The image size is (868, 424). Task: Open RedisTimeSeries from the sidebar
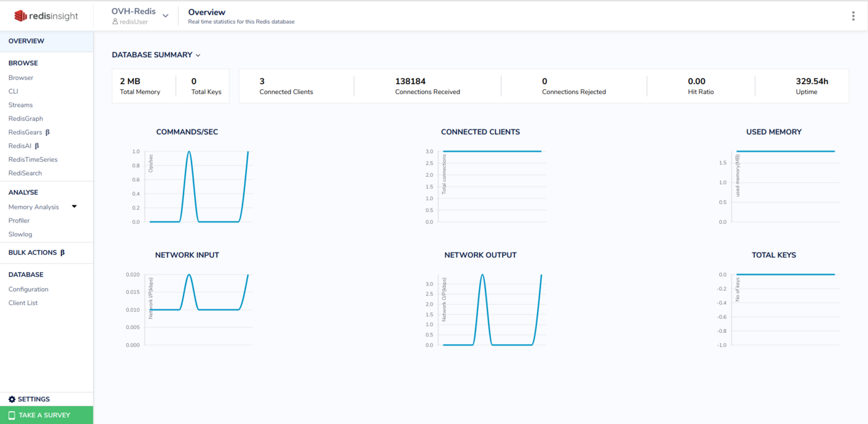point(33,159)
